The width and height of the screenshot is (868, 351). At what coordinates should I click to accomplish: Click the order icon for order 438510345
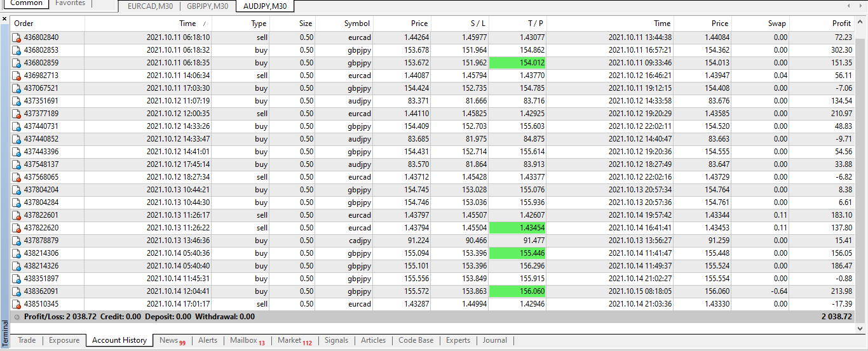tap(17, 304)
